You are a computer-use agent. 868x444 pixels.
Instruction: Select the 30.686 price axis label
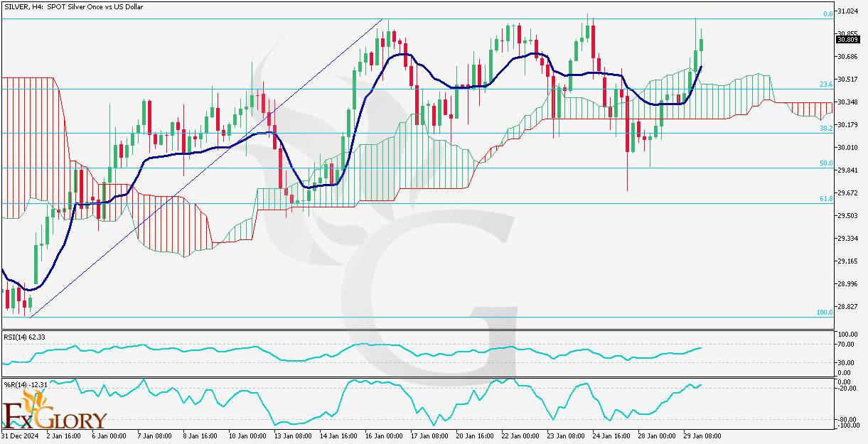848,56
